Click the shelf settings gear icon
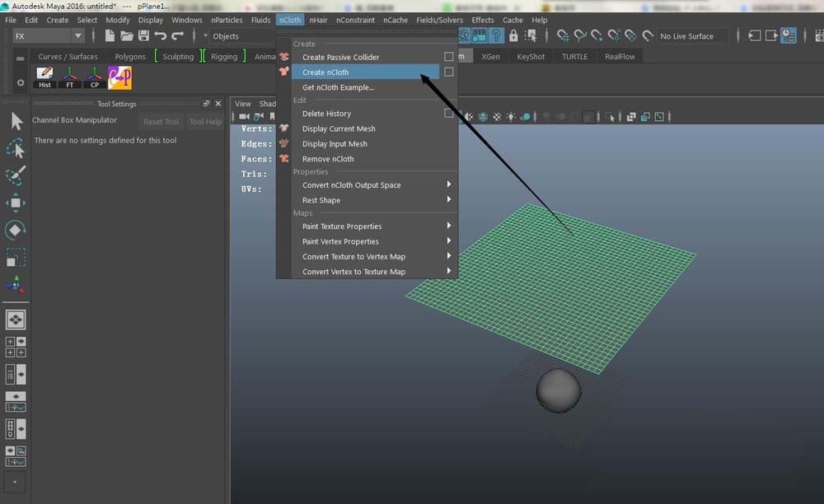 click(20, 83)
